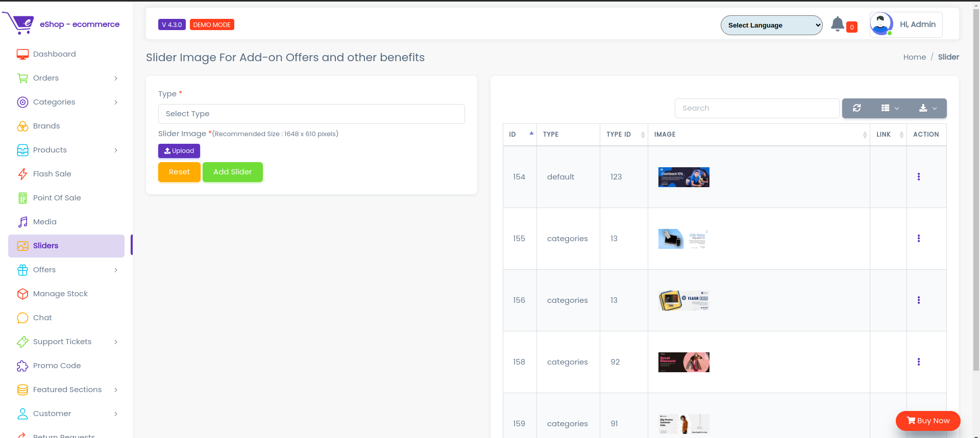This screenshot has width=980, height=438.
Task: Open action menu for slider 158
Action: coord(919,362)
